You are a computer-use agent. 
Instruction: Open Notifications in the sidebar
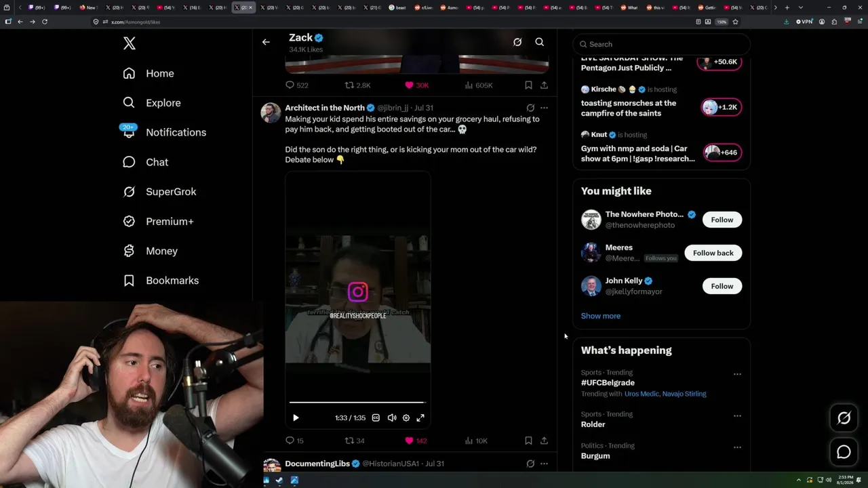coord(164,132)
